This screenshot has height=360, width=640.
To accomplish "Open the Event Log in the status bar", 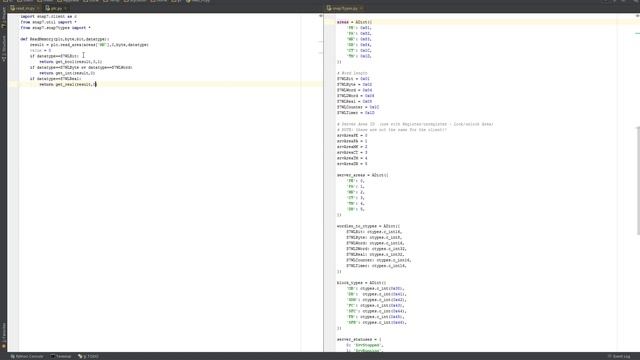I will coord(619,356).
